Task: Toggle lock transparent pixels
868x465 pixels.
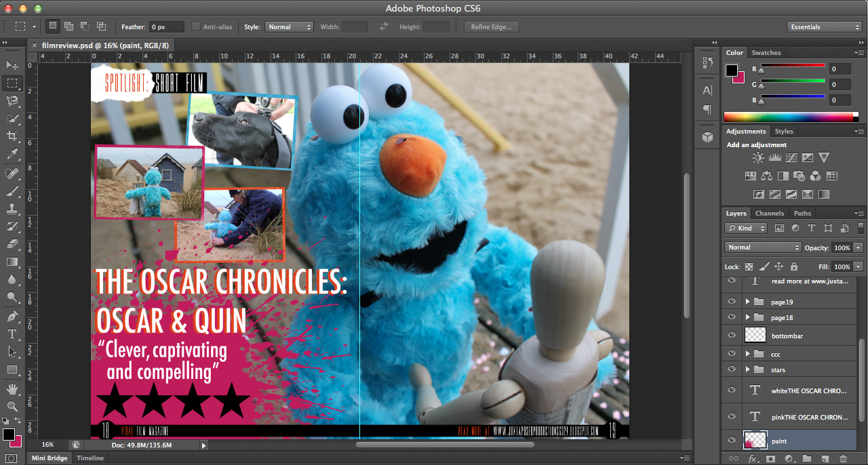Action: click(749, 266)
